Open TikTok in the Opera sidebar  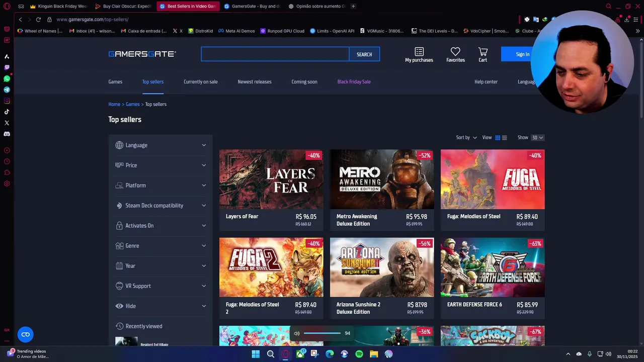click(x=7, y=112)
